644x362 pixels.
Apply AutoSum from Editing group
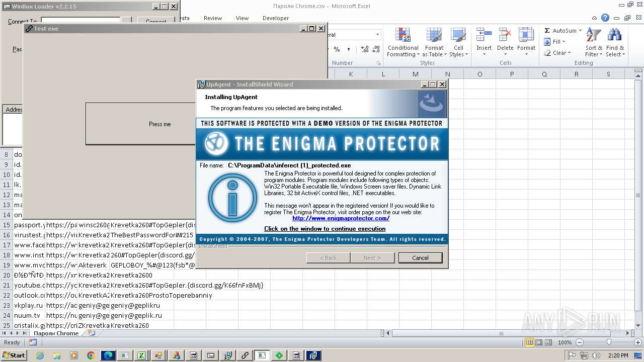tap(559, 31)
